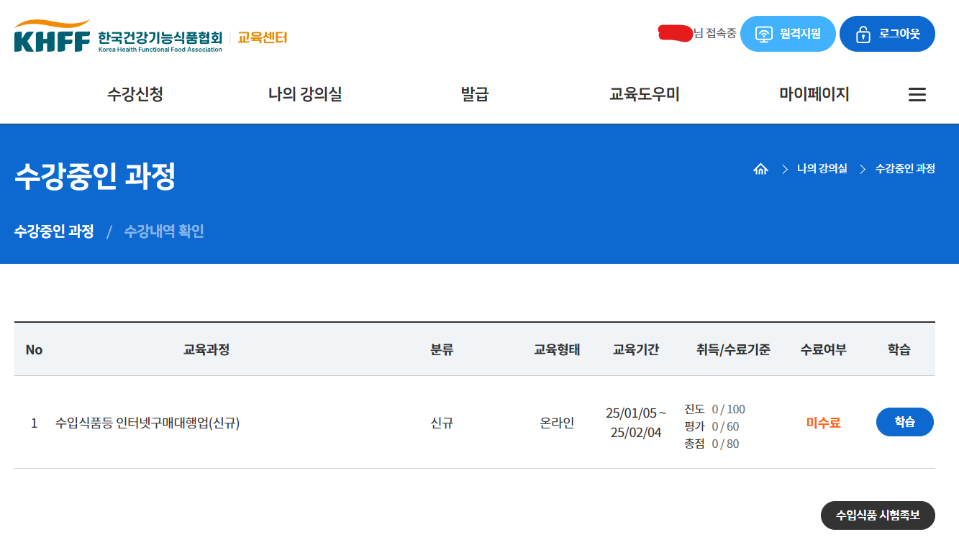
Task: Click the red connected-user indicator near 님 접속중
Action: [x=675, y=32]
